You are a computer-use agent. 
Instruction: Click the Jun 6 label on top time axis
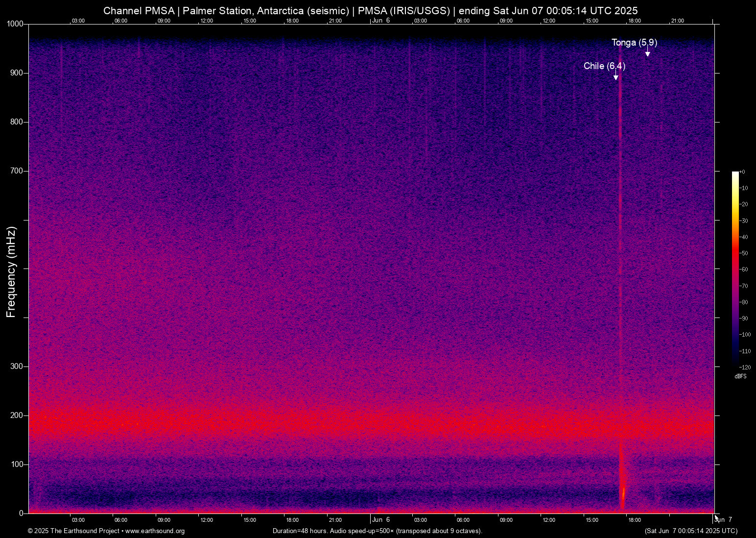coord(381,21)
